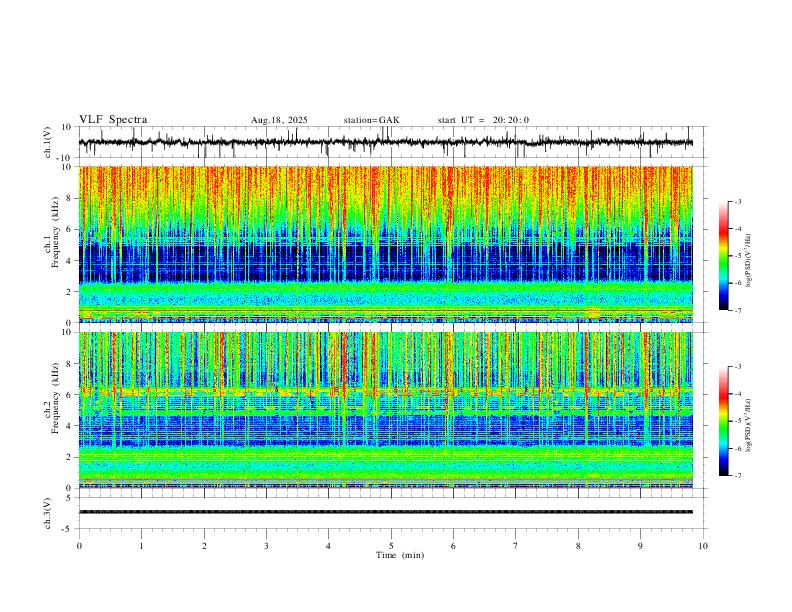Click the 'VLF Spectra' title text
Viewport: 792px width, 612px height.
(113, 120)
